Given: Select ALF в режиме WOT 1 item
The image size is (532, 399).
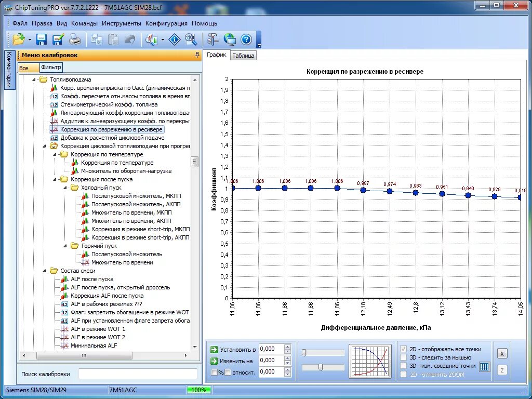Looking at the screenshot, I should [x=98, y=329].
